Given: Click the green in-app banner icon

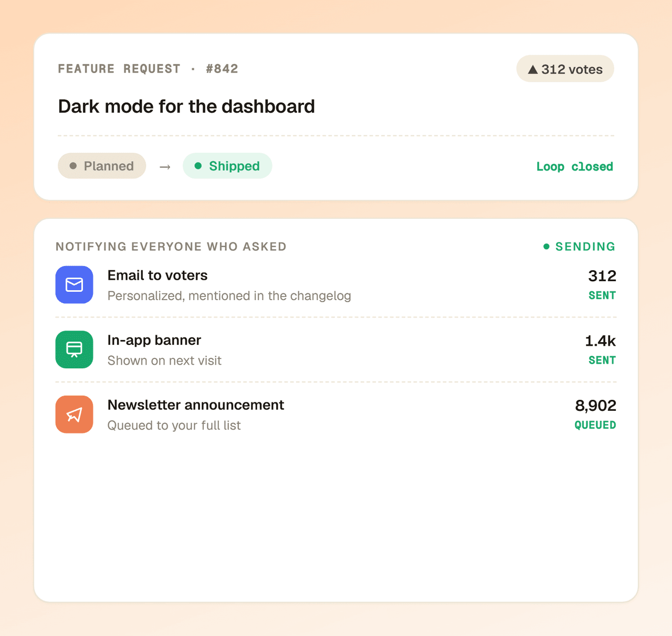Looking at the screenshot, I should tap(74, 349).
